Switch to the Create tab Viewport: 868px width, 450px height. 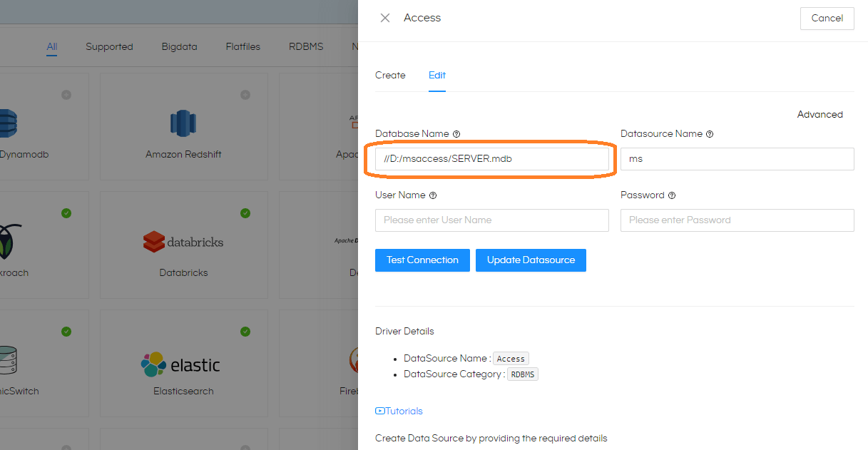[x=390, y=75]
